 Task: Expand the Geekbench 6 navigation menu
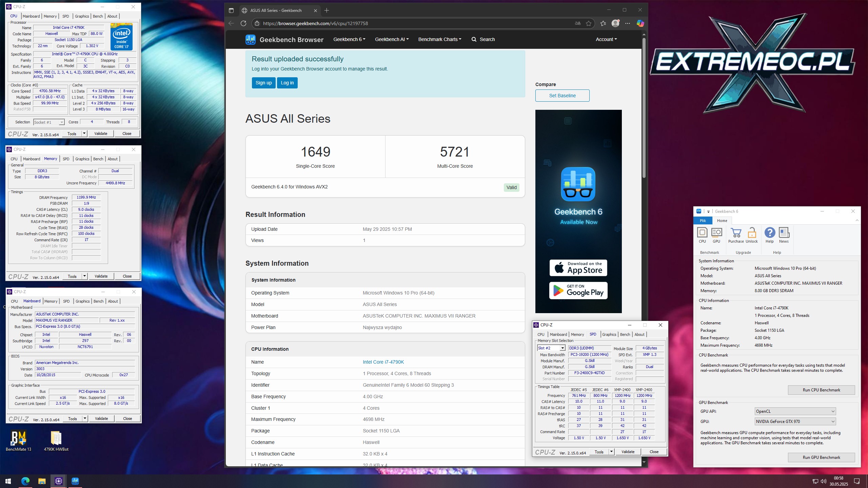point(349,39)
